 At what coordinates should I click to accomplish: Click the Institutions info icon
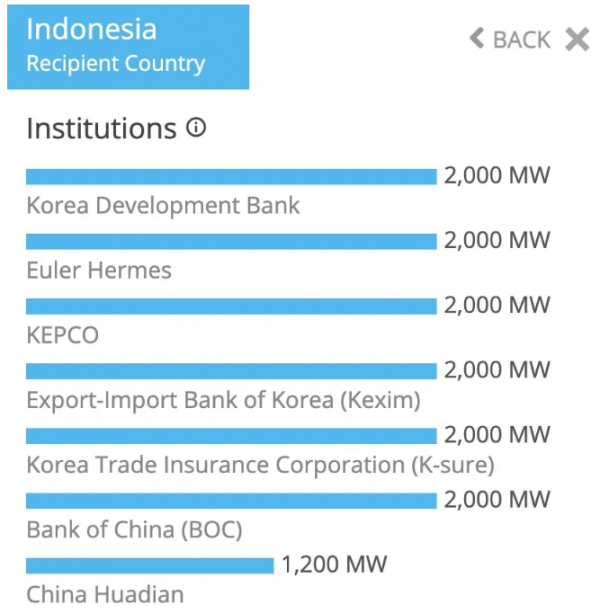pyautogui.click(x=196, y=128)
